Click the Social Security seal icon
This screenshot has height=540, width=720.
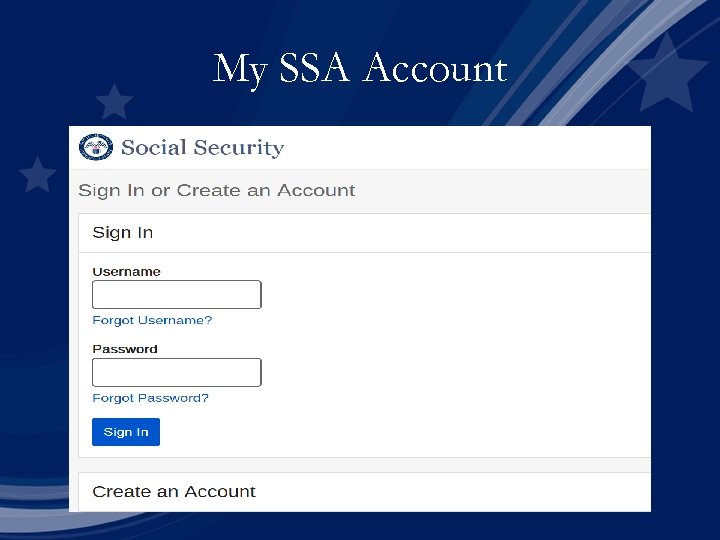coord(96,147)
